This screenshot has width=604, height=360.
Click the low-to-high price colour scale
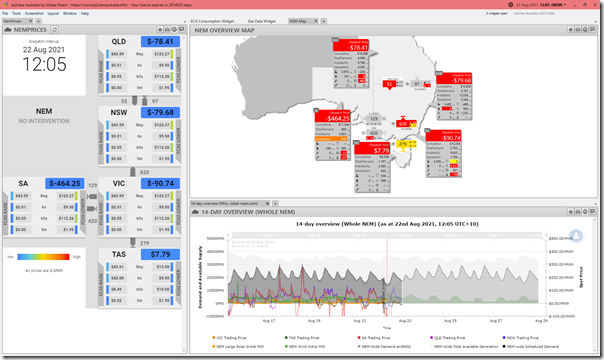click(44, 257)
